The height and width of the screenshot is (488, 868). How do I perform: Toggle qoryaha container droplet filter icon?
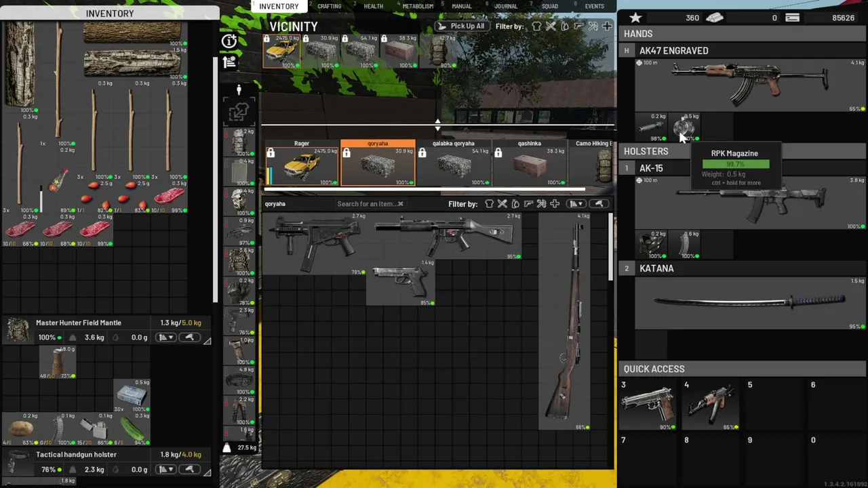(515, 204)
